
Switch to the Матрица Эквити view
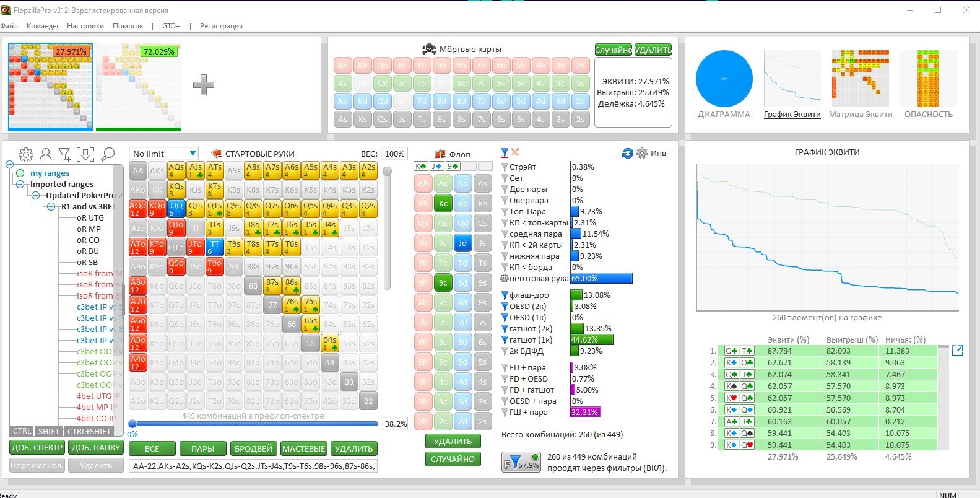[x=861, y=84]
